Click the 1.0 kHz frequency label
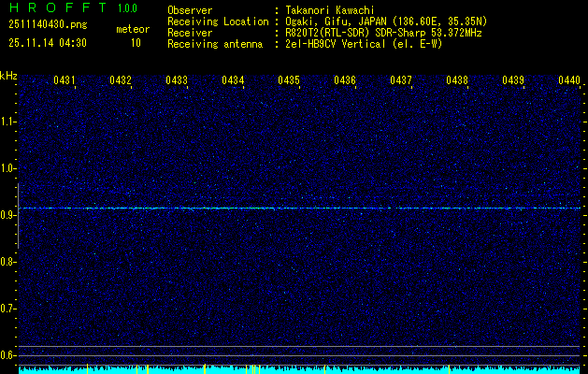The image size is (588, 374). coord(7,168)
